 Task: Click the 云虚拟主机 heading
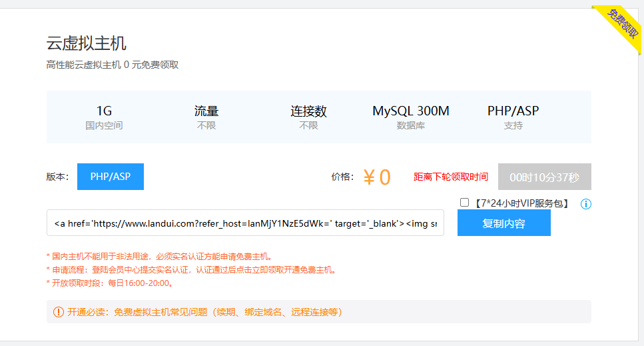(x=87, y=43)
